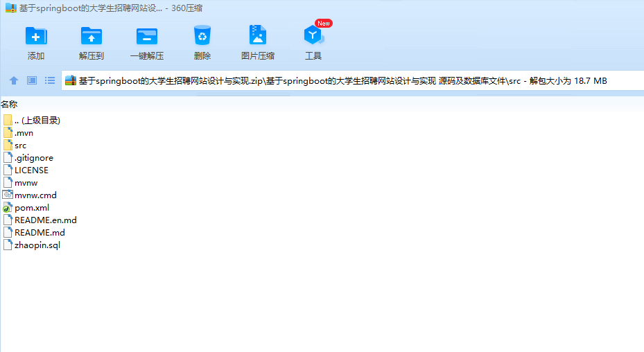This screenshot has height=352, width=644.
Task: Click the README.md document icon
Action: coord(8,232)
